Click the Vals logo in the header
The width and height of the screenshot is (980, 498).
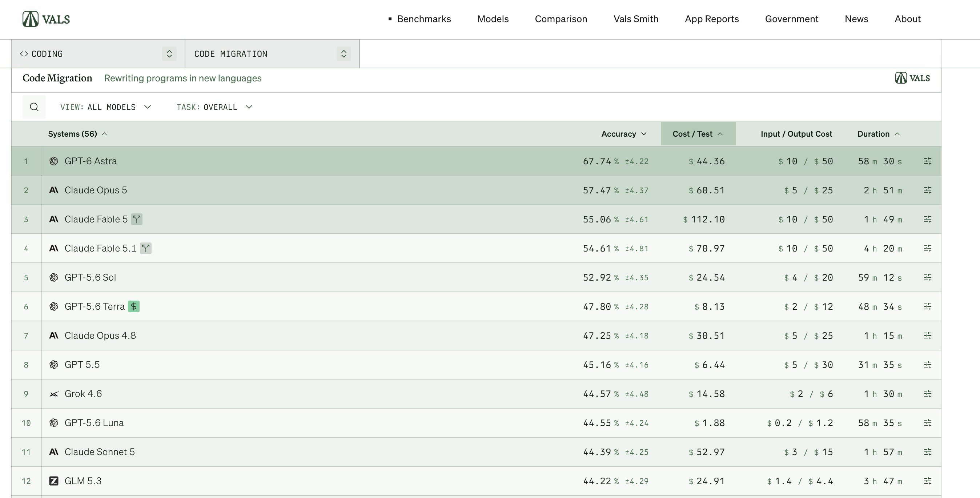click(46, 19)
